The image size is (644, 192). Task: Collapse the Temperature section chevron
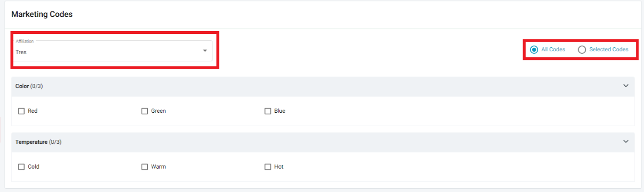626,142
